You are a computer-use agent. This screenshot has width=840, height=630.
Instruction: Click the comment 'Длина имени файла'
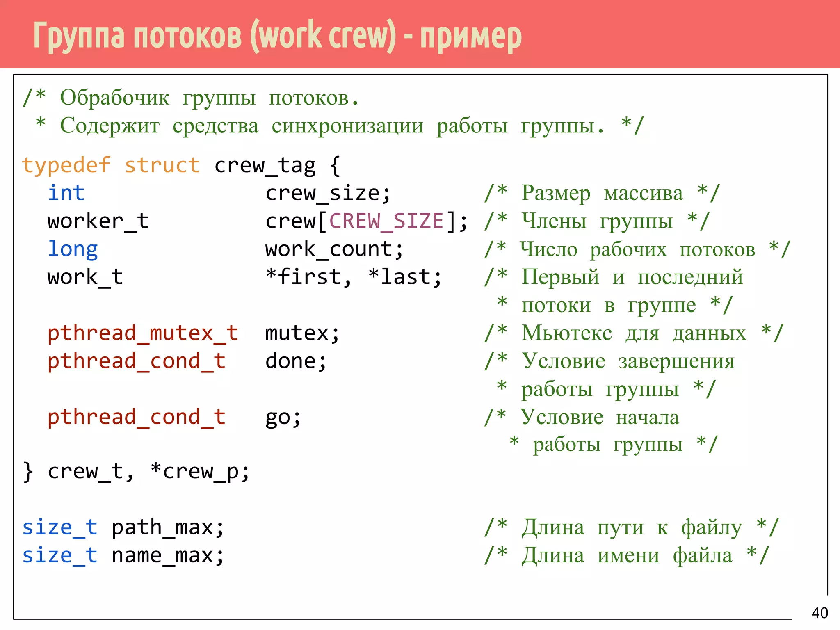pos(627,556)
